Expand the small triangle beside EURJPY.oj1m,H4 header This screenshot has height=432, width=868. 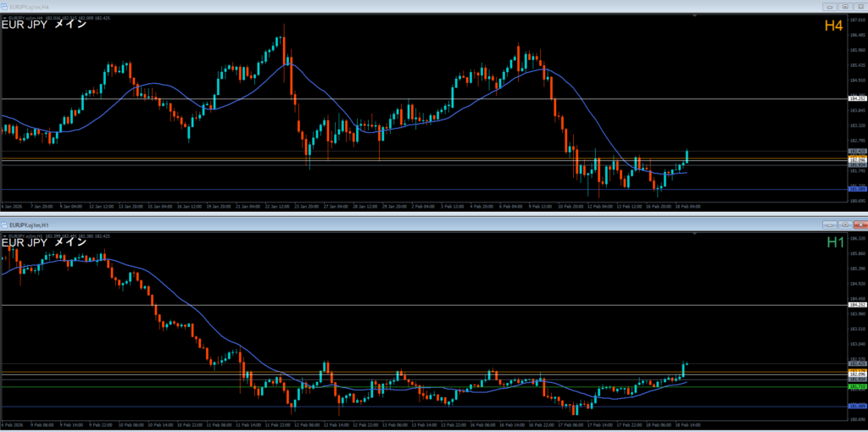pyautogui.click(x=4, y=16)
